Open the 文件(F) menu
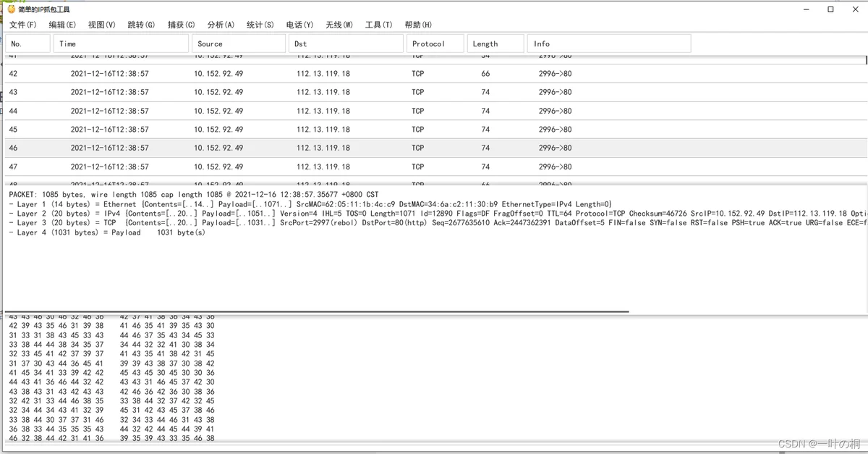This screenshot has width=868, height=454. (22, 25)
